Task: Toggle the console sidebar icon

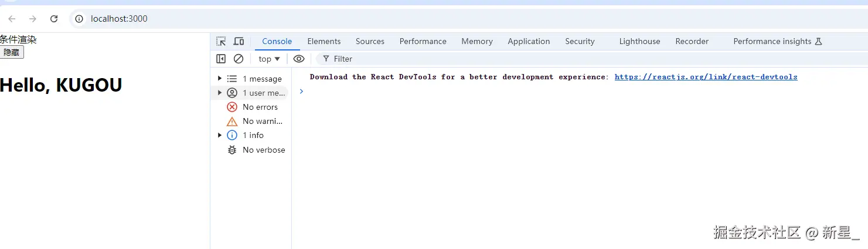Action: [221, 59]
